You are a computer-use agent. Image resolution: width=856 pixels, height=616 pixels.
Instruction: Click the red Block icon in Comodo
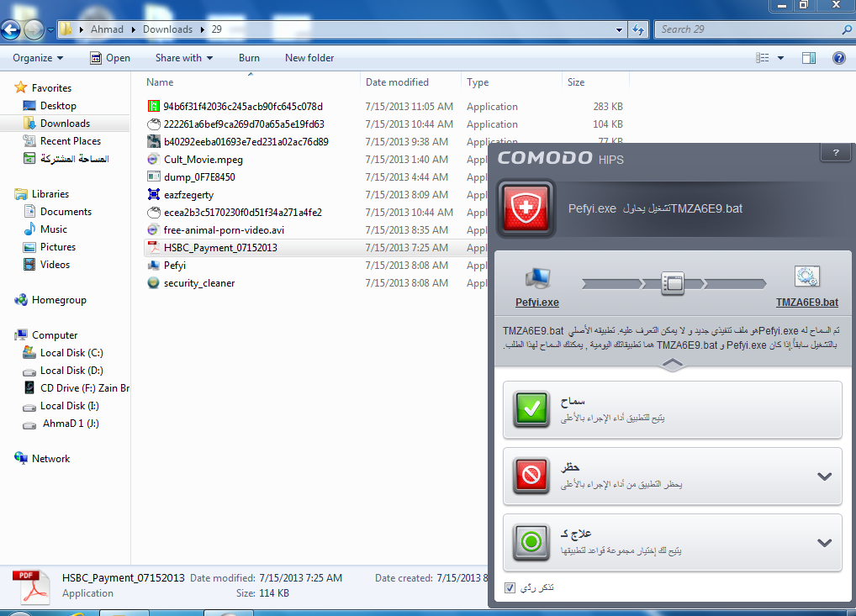(x=531, y=475)
